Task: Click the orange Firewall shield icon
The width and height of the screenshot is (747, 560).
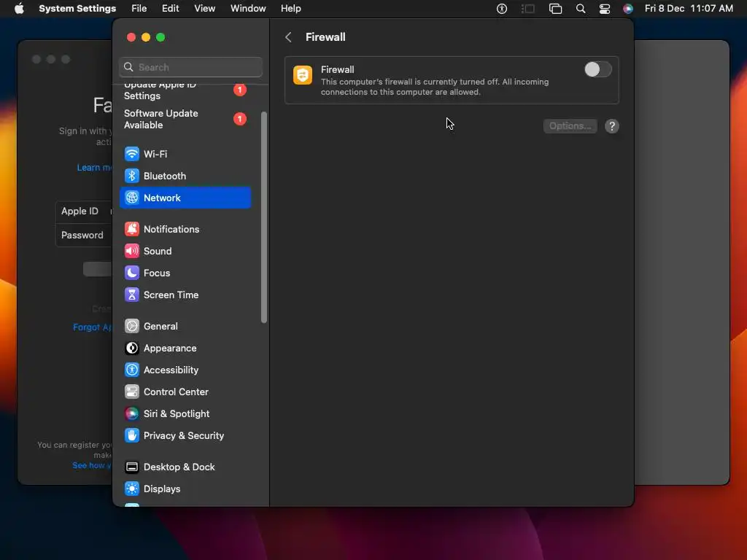Action: coord(303,75)
